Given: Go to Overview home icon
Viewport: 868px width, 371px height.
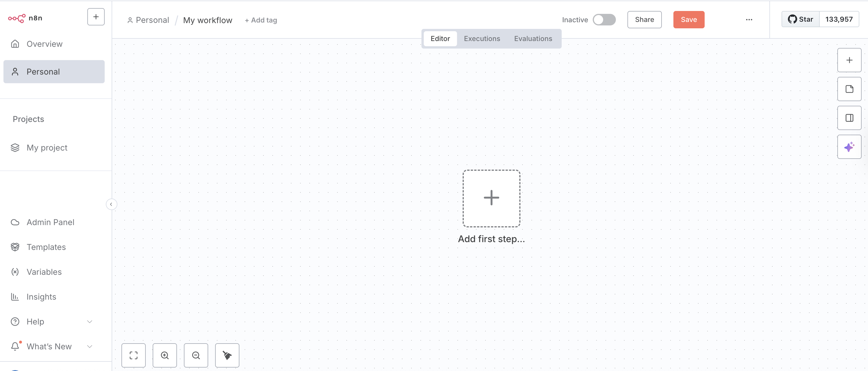Looking at the screenshot, I should pos(15,44).
